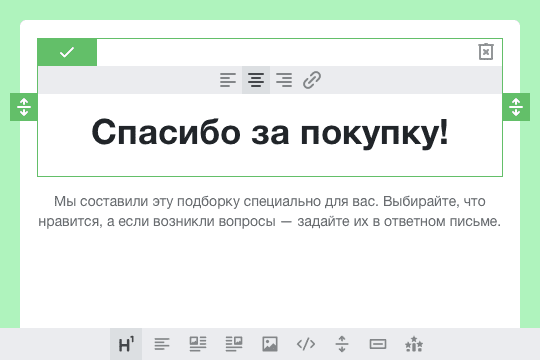
Task: Select the paragraph starting "Мы составили эту подборку"
Action: tap(269, 211)
